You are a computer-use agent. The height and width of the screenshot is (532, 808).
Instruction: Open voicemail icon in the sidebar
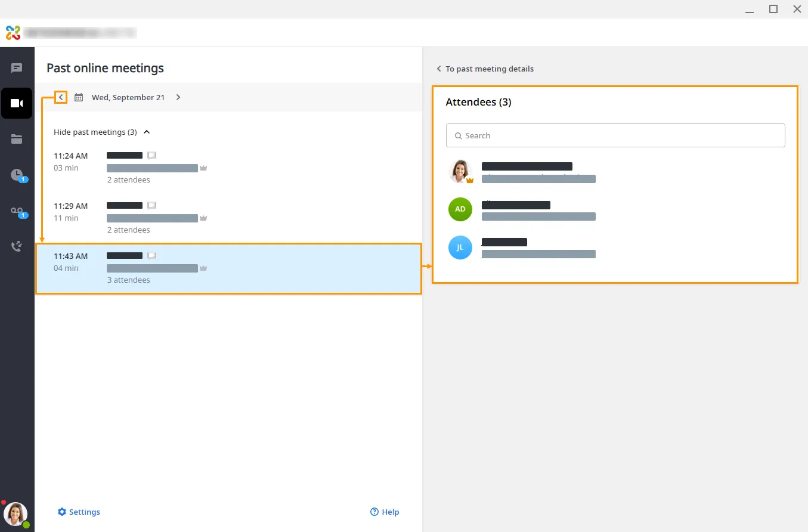click(18, 211)
